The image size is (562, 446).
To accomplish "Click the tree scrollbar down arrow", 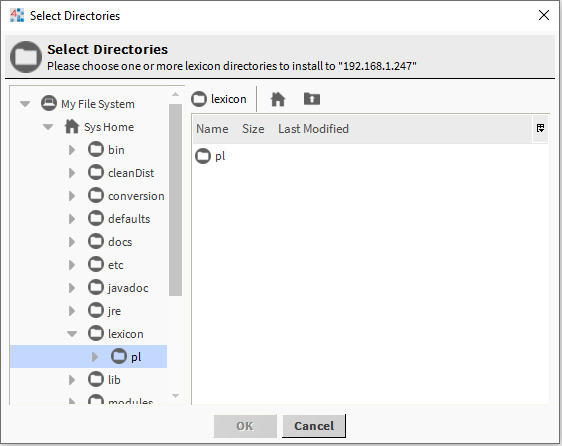I will coord(176,396).
